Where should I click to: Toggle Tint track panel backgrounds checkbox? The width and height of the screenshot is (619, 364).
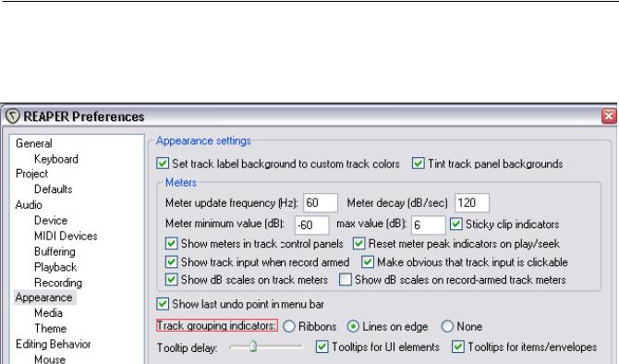[419, 164]
